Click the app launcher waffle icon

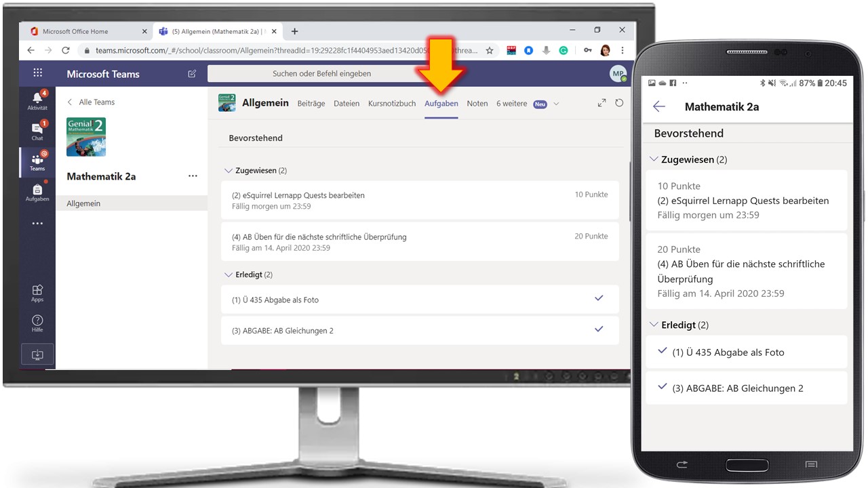[37, 73]
